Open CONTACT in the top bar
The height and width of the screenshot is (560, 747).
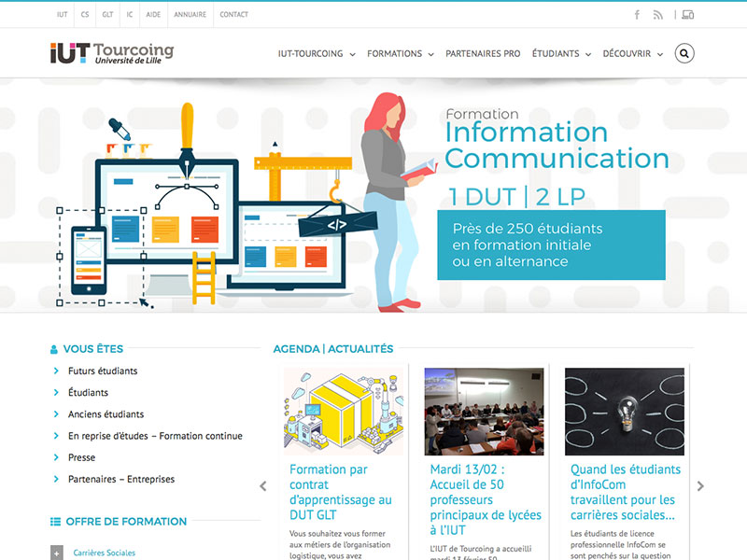click(234, 15)
